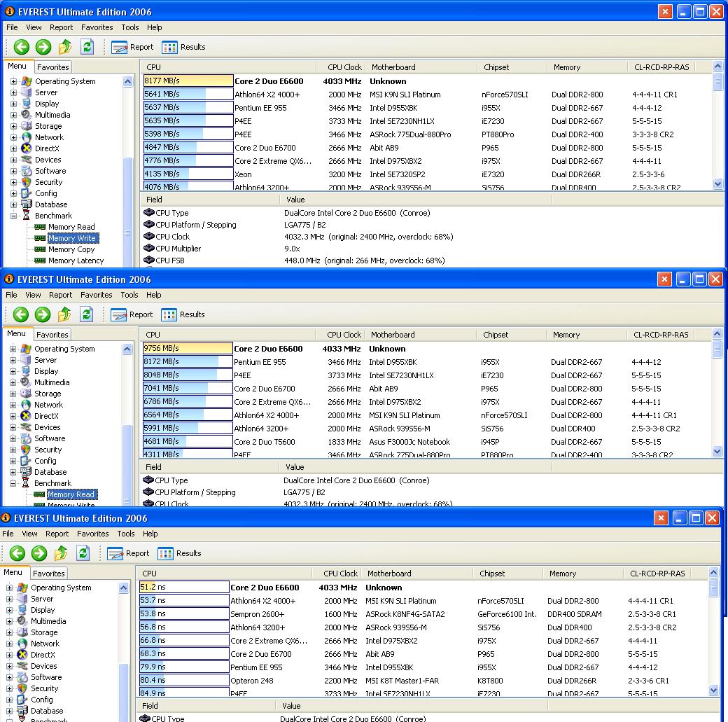The image size is (728, 722).
Task: Select Memory Copy benchmark in top window tree
Action: click(x=71, y=249)
